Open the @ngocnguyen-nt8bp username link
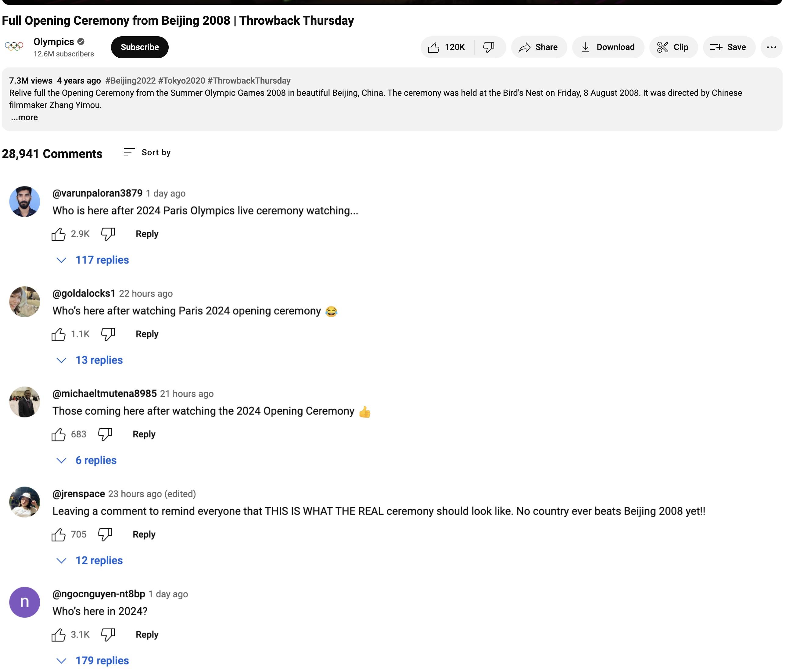The image size is (793, 672). click(99, 594)
